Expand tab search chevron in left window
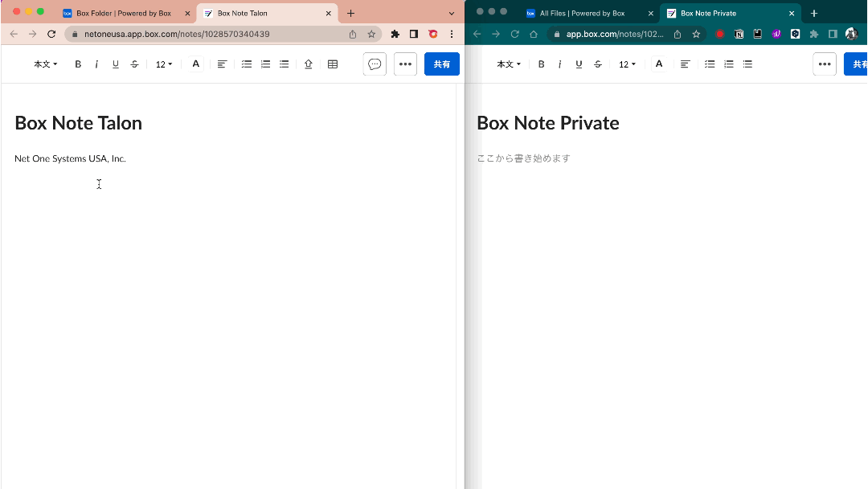Screen dimensions: 868x489 tap(452, 14)
